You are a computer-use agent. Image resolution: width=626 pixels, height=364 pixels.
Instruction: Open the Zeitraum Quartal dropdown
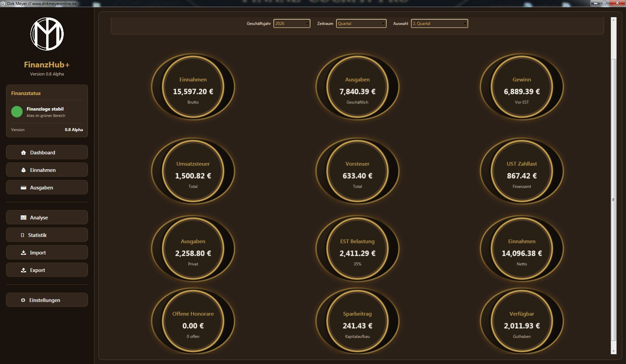coord(361,24)
